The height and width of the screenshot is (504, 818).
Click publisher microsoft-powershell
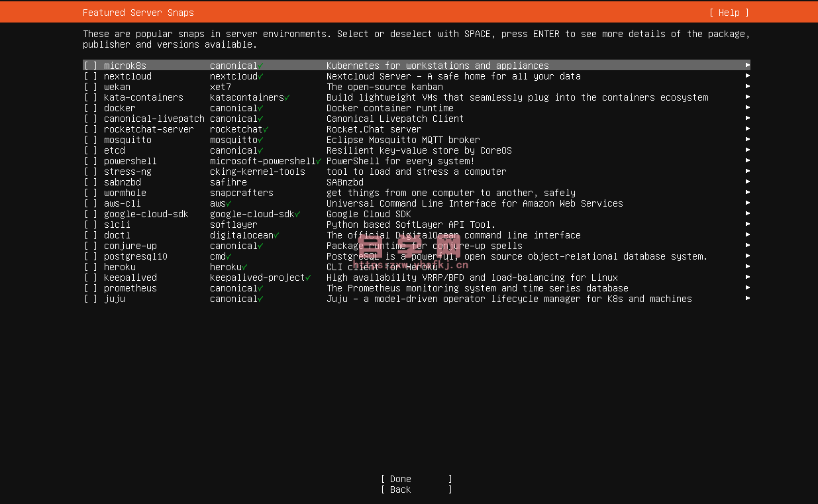point(263,161)
